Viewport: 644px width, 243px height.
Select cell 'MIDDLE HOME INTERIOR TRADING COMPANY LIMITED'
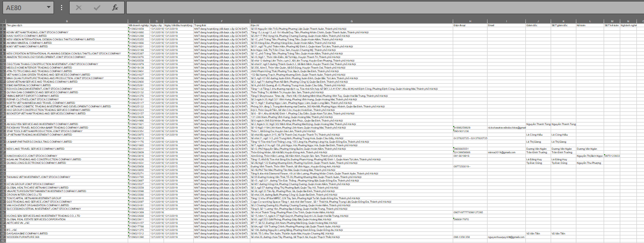(67, 68)
